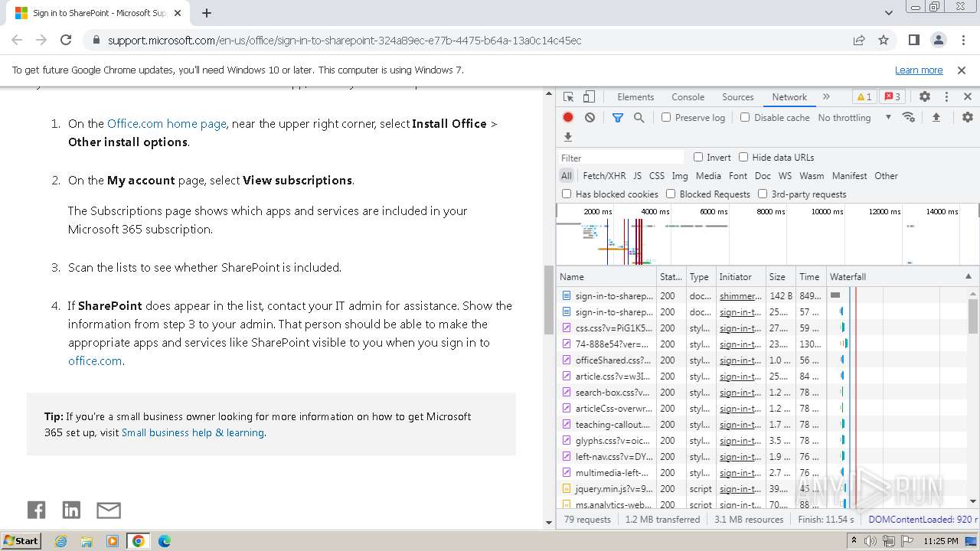The width and height of the screenshot is (980, 551).
Task: Check Blocked Requests checkbox
Action: coord(671,194)
